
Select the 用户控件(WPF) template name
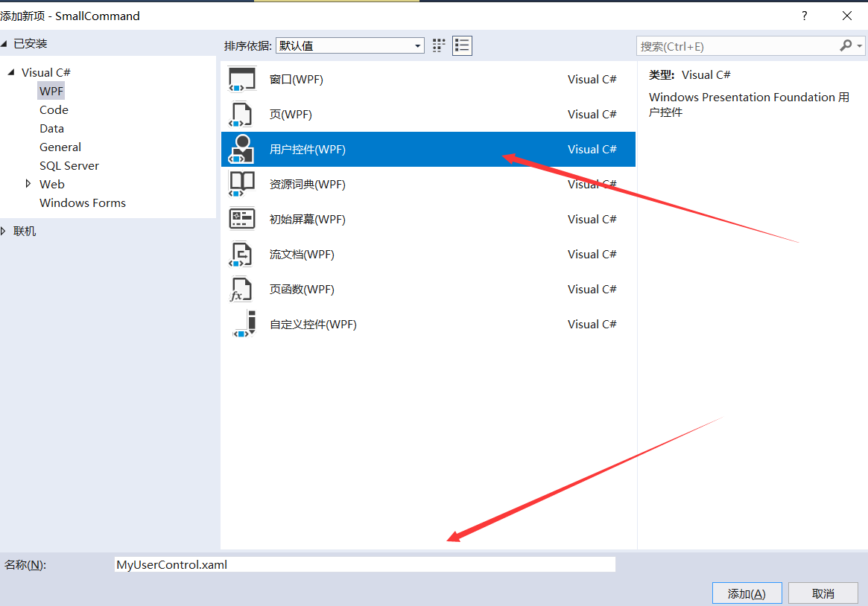[307, 150]
